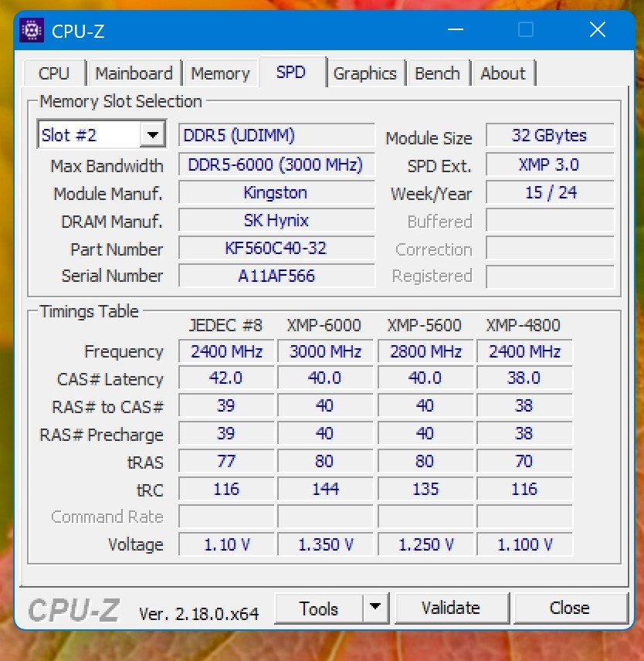Click the KF560C40-32 part number field

coord(276,249)
